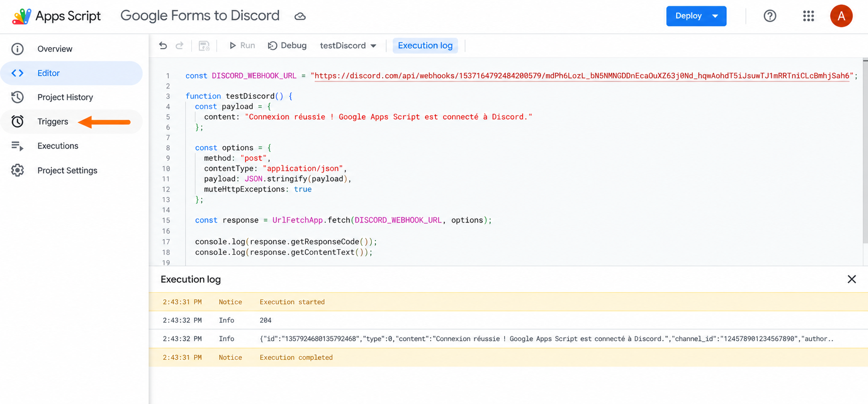Open the Help question mark icon
Image resolution: width=868 pixels, height=404 pixels.
pyautogui.click(x=770, y=16)
